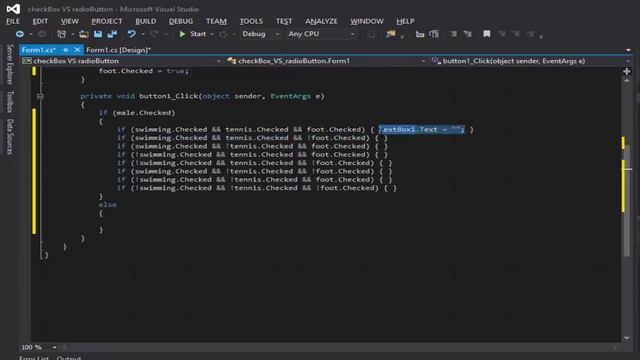Open the PROJECT menu
This screenshot has height=360, width=640.
[107, 21]
